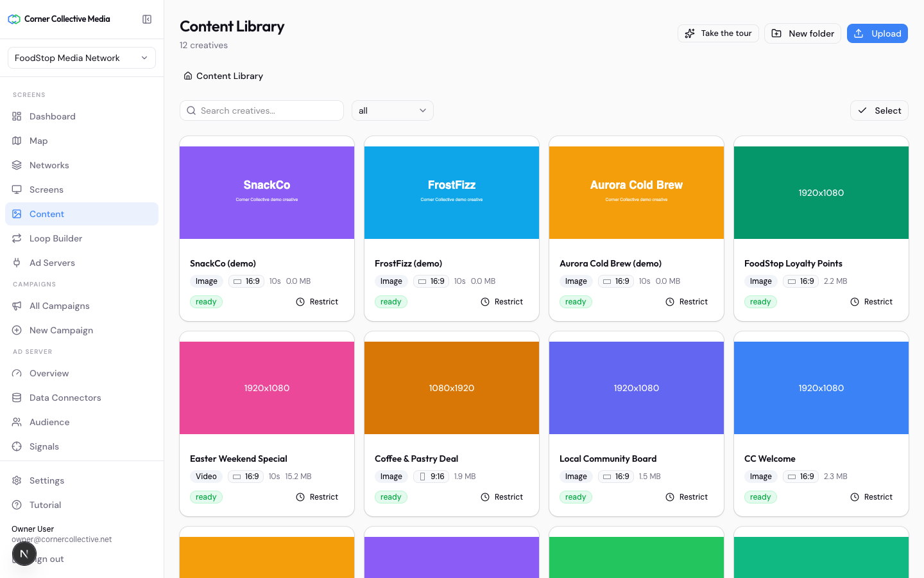Click the ready badge on FrostFizz (demo)
The height and width of the screenshot is (578, 924).
(x=391, y=302)
